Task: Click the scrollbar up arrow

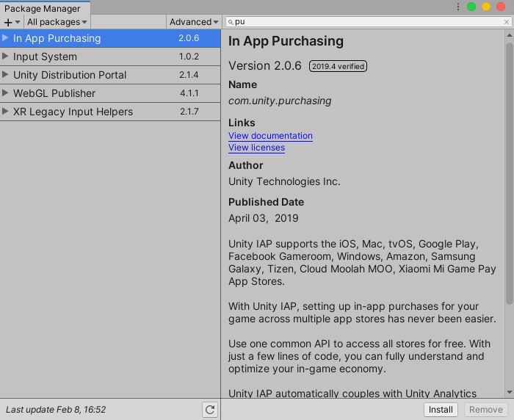Action: click(x=509, y=35)
